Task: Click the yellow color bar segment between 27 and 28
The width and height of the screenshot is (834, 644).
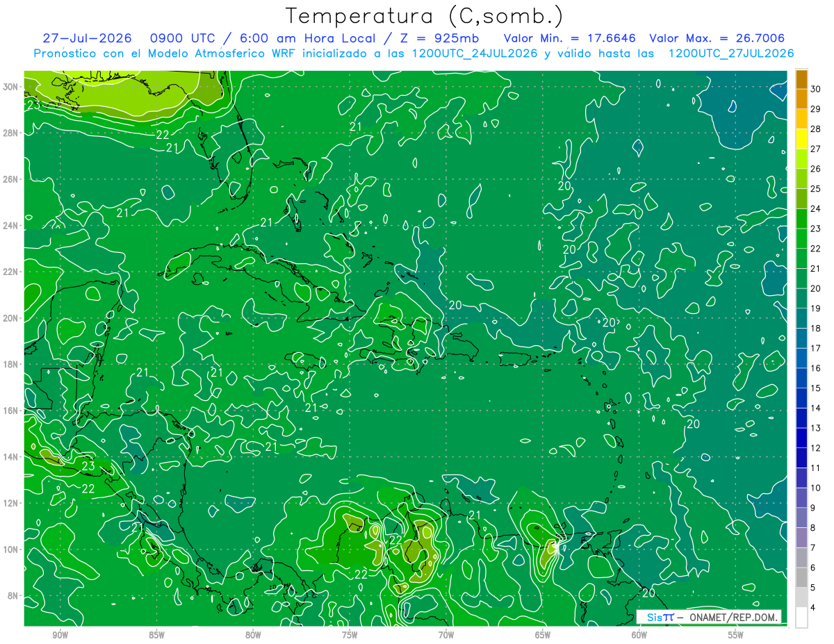Action: tap(801, 139)
